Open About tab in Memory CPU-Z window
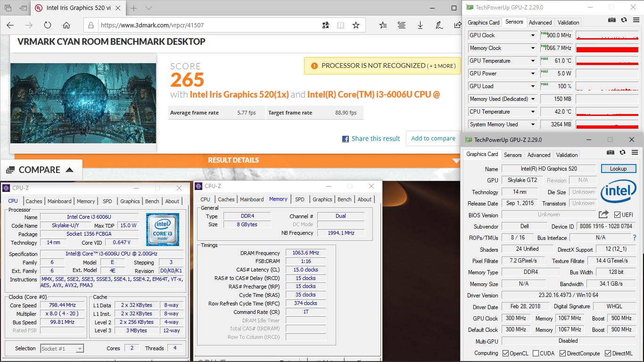644x362 pixels. pos(364,199)
